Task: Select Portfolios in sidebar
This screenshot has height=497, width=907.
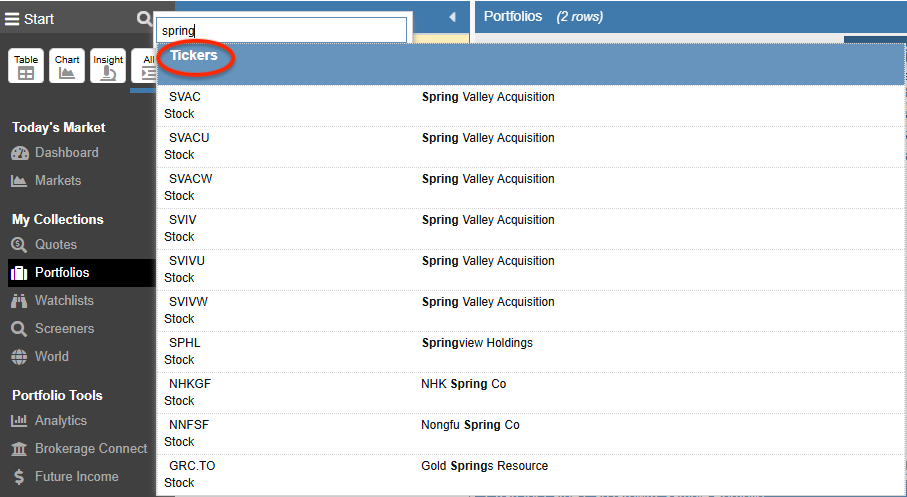Action: 82,273
